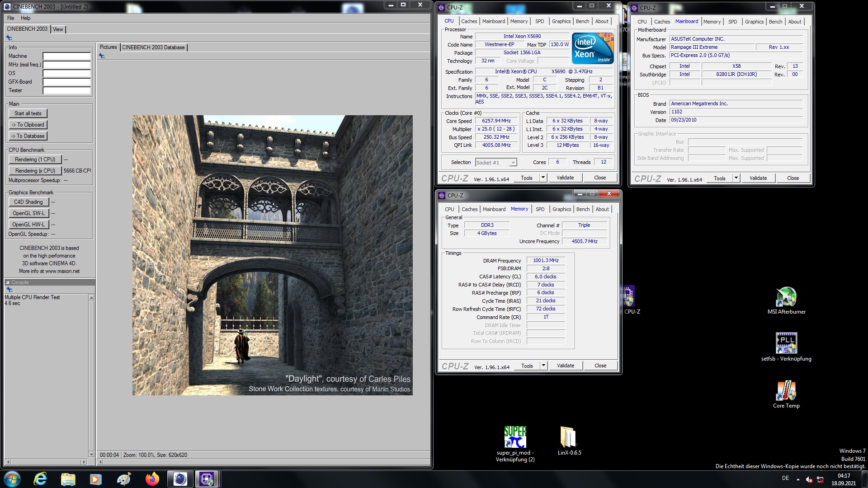Image resolution: width=868 pixels, height=488 pixels.
Task: Click the MHz (real freq.) input field
Action: point(67,65)
